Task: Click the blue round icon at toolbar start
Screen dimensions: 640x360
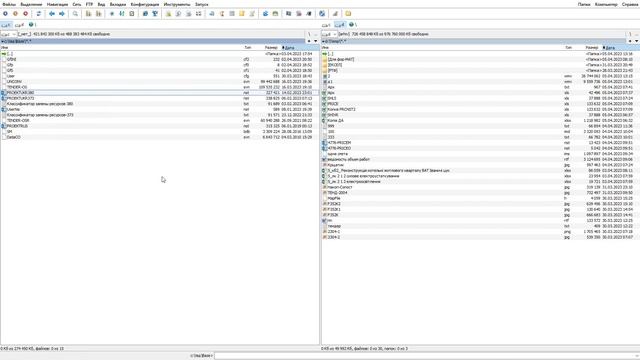Action: (x=5, y=13)
